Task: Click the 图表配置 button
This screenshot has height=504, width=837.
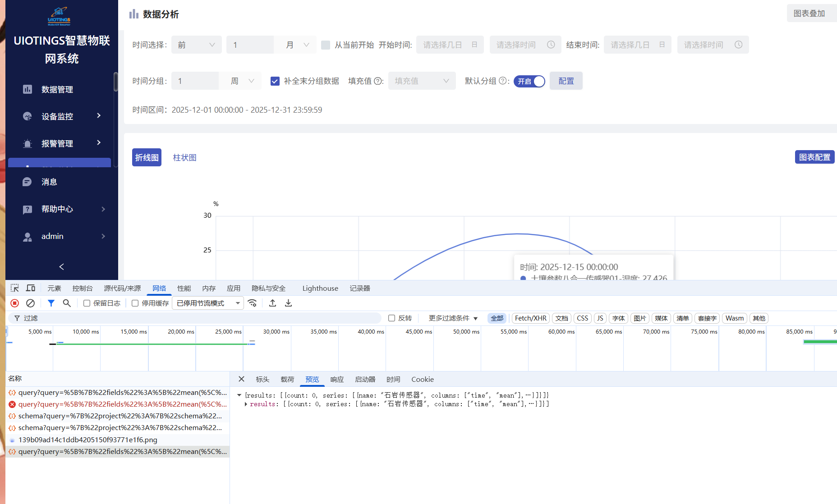Action: [x=814, y=157]
